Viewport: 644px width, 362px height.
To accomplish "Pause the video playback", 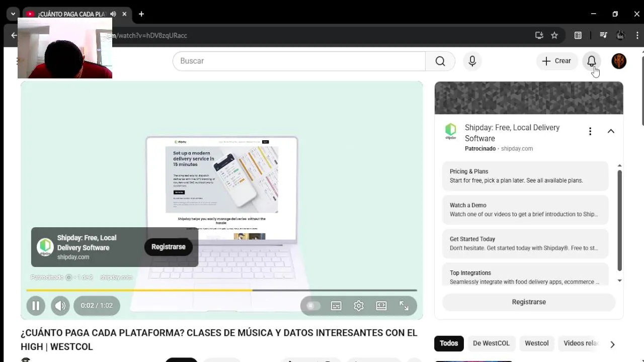I will pyautogui.click(x=36, y=306).
